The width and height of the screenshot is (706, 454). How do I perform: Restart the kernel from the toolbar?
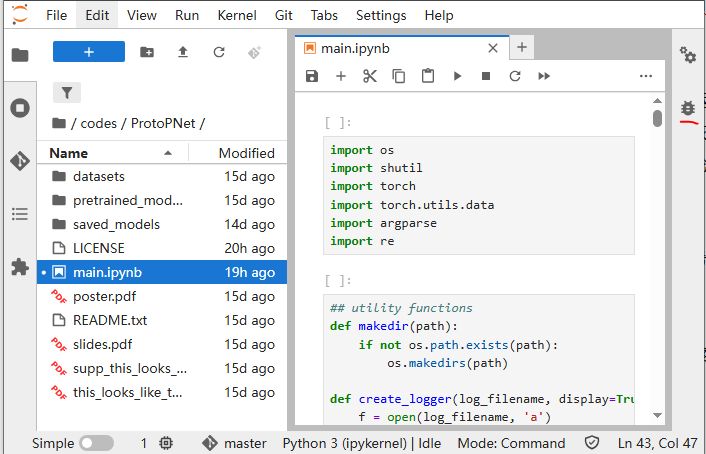tap(515, 76)
